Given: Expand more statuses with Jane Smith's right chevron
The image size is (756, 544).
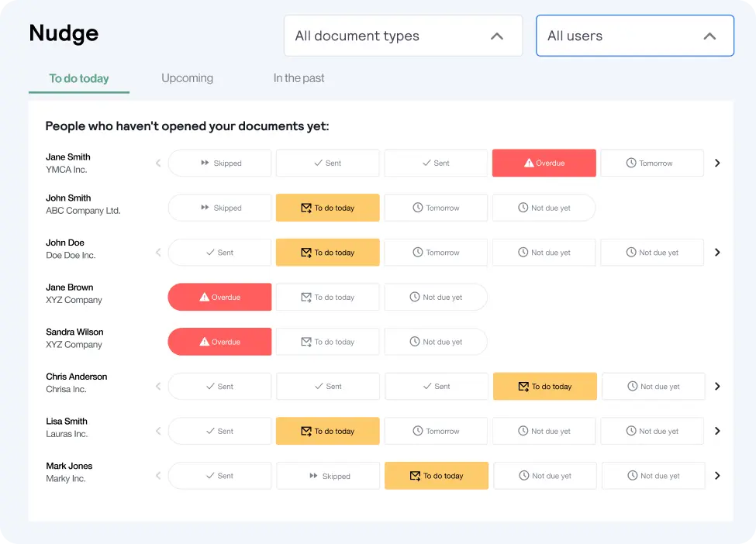Looking at the screenshot, I should [x=717, y=163].
